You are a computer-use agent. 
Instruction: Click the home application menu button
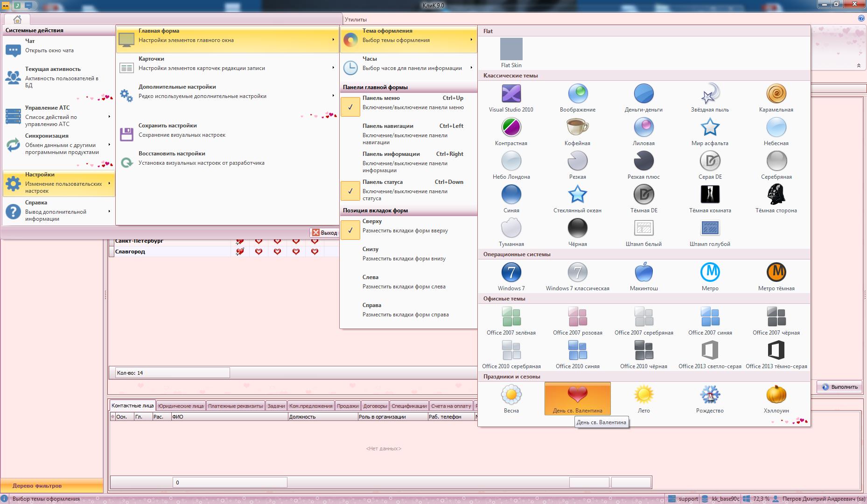pos(17,20)
